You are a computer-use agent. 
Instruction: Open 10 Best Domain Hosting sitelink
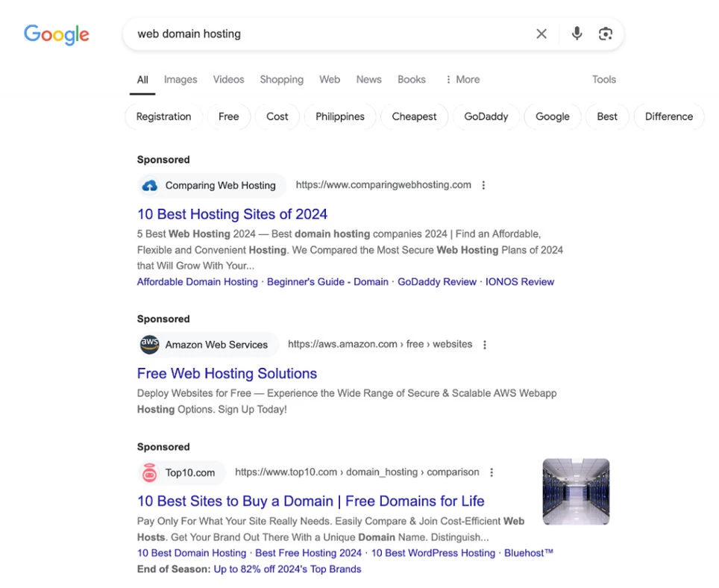coord(192,553)
